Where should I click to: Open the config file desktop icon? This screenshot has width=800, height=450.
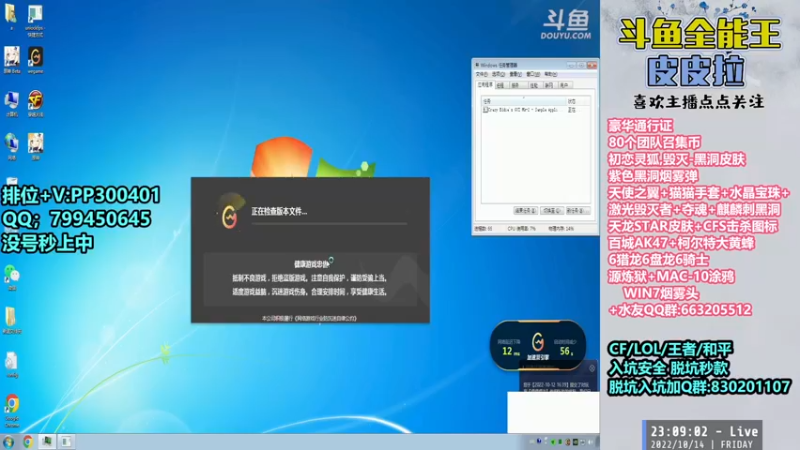point(12,365)
